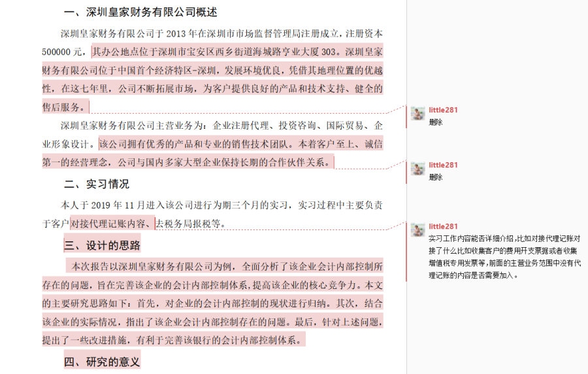Click the line starting '第一的经营理念'
588x374 pixels.
(x=188, y=162)
